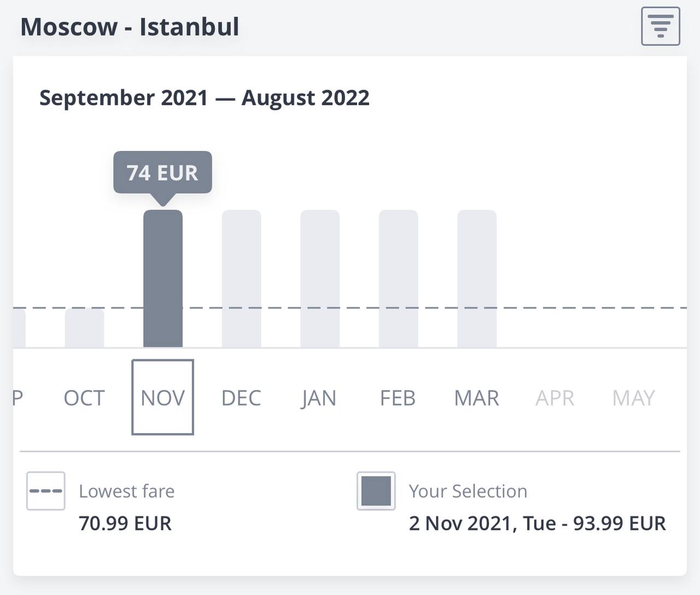This screenshot has width=700, height=595.
Task: Click the December fare bar
Action: point(241,278)
